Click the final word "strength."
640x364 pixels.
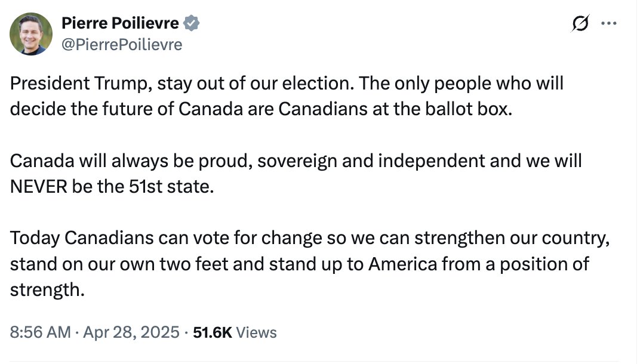[x=47, y=290]
